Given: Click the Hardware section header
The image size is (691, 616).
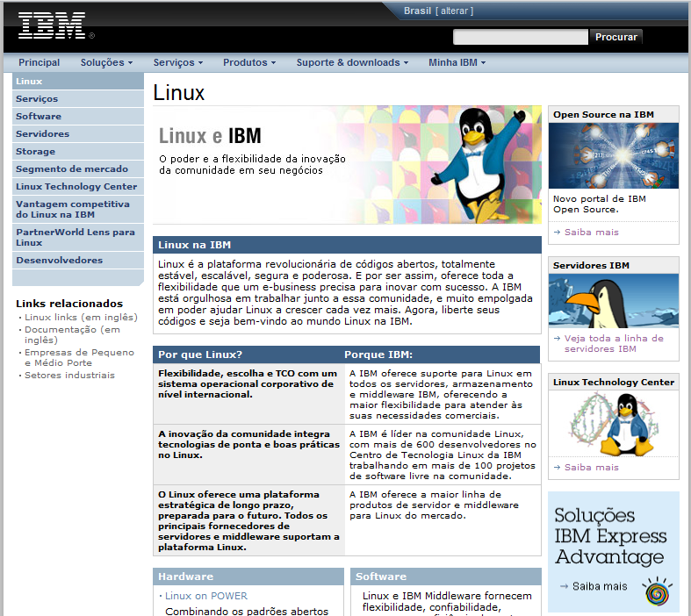Looking at the screenshot, I should (x=248, y=577).
